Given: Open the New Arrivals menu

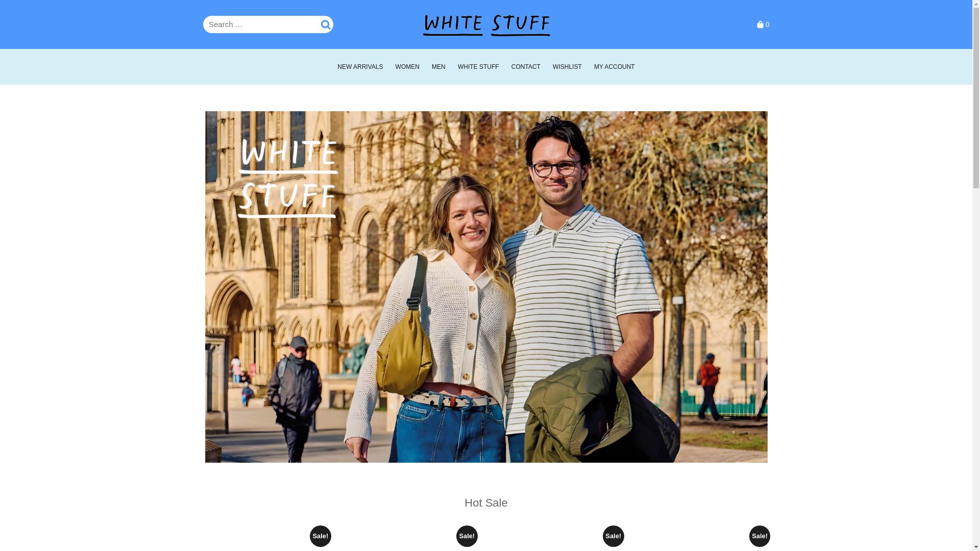Looking at the screenshot, I should [360, 67].
